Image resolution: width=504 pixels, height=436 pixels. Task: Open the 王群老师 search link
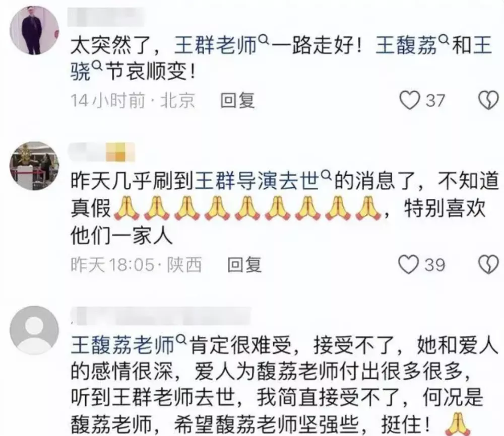216,45
